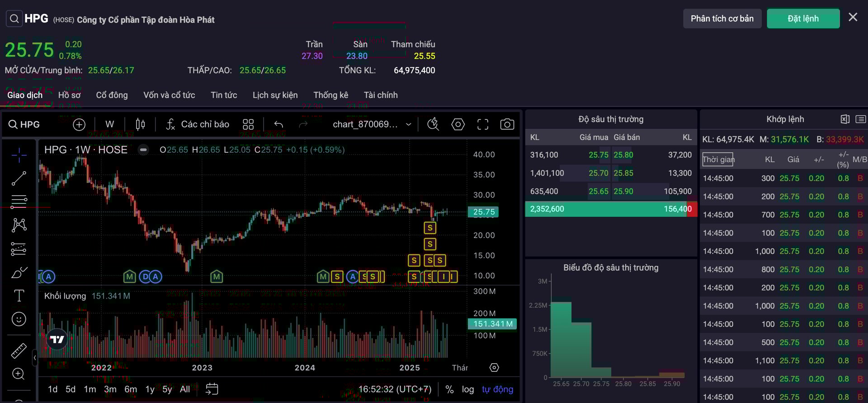Open the quick search lightning icon
The height and width of the screenshot is (403, 868).
coord(433,124)
